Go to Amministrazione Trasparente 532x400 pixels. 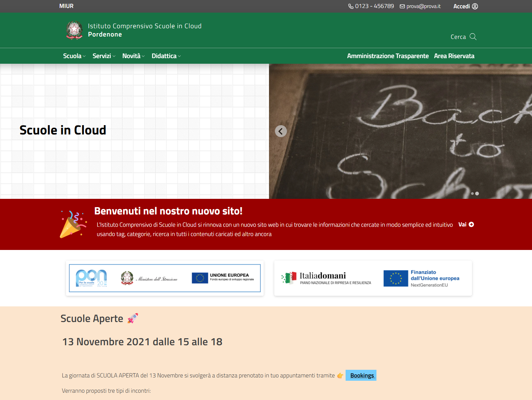coord(388,56)
